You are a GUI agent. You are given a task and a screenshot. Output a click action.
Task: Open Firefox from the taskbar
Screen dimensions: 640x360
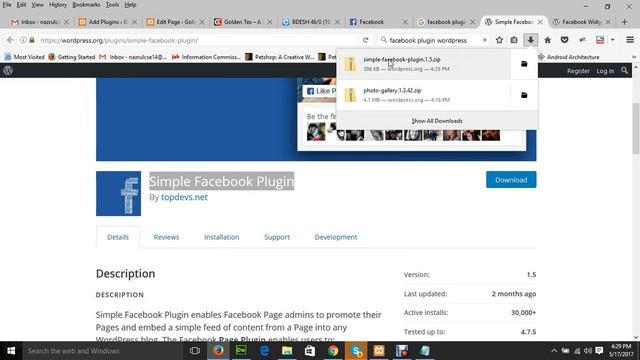[218, 351]
